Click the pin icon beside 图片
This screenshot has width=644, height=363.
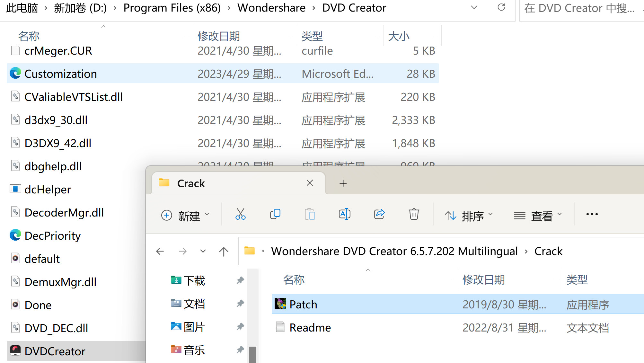coord(240,327)
